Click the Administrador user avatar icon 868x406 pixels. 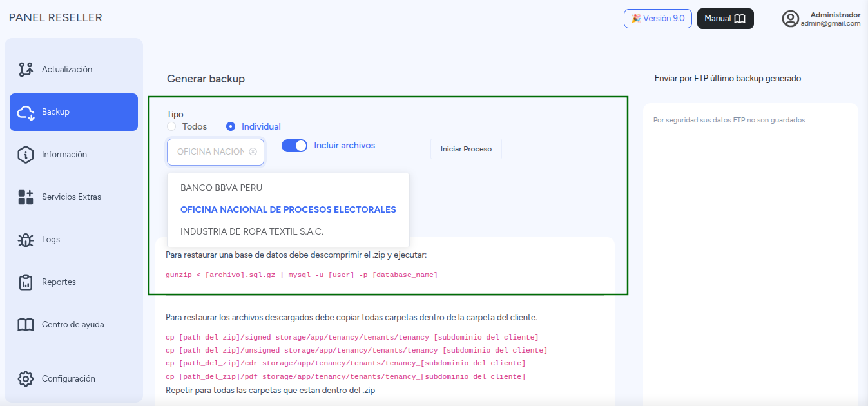[x=791, y=19]
